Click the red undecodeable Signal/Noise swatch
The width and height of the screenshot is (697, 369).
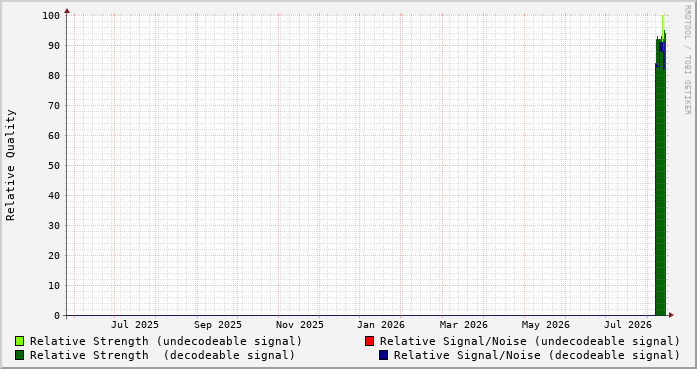(369, 341)
